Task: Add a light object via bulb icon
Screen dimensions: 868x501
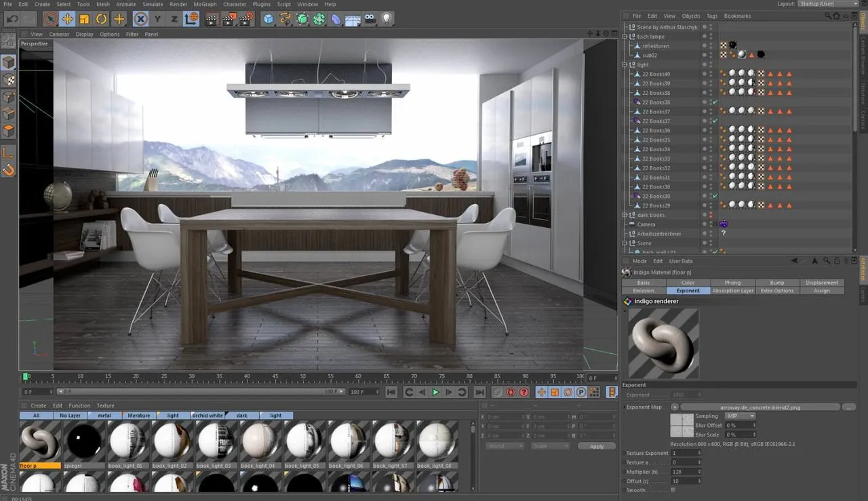Action: 387,19
